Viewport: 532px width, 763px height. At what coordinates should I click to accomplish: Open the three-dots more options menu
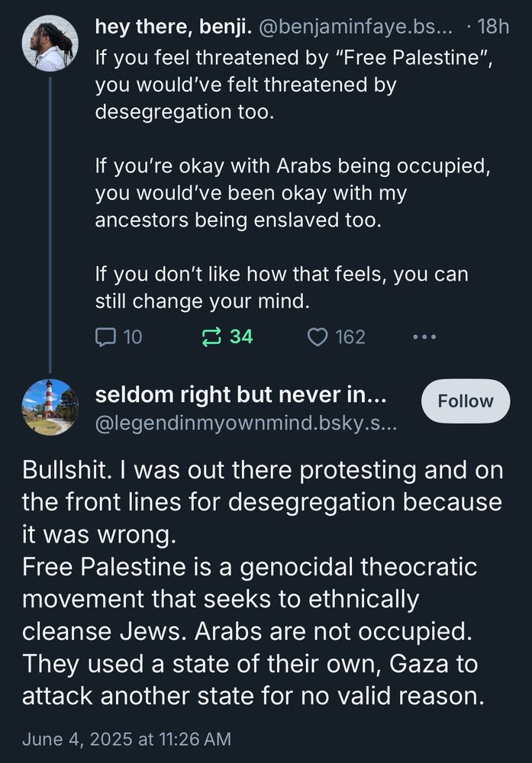424,336
